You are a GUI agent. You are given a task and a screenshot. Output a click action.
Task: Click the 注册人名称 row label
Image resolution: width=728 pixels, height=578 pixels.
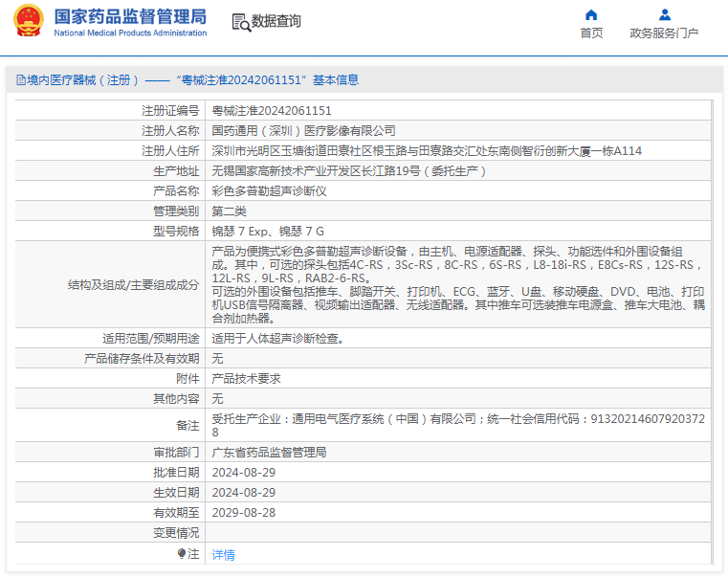point(170,131)
